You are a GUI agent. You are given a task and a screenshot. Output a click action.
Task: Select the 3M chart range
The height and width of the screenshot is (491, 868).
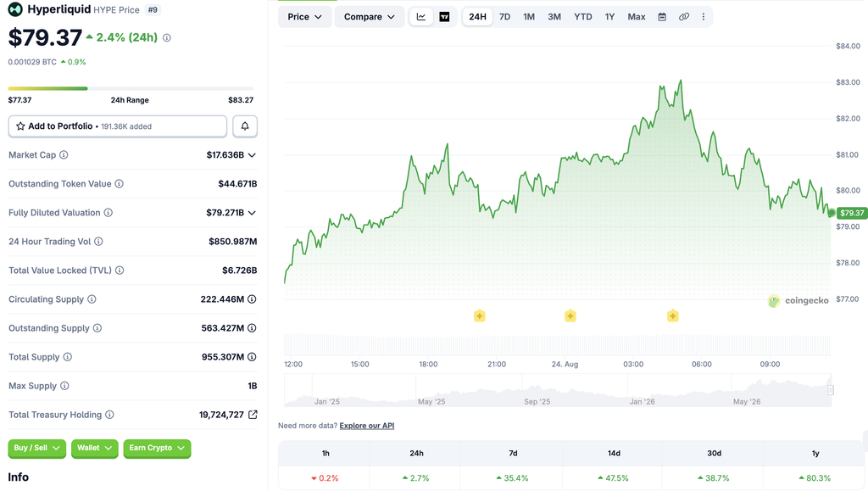click(x=554, y=17)
